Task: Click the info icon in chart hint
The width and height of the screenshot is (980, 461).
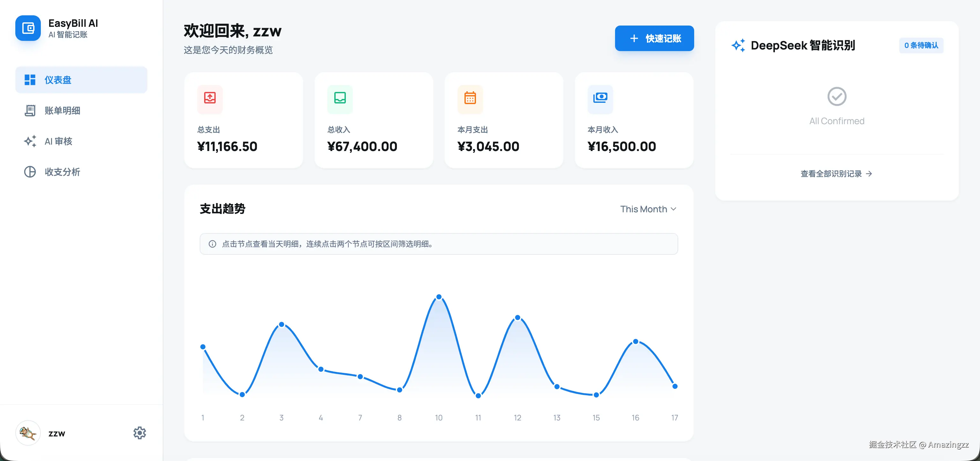Action: tap(212, 244)
